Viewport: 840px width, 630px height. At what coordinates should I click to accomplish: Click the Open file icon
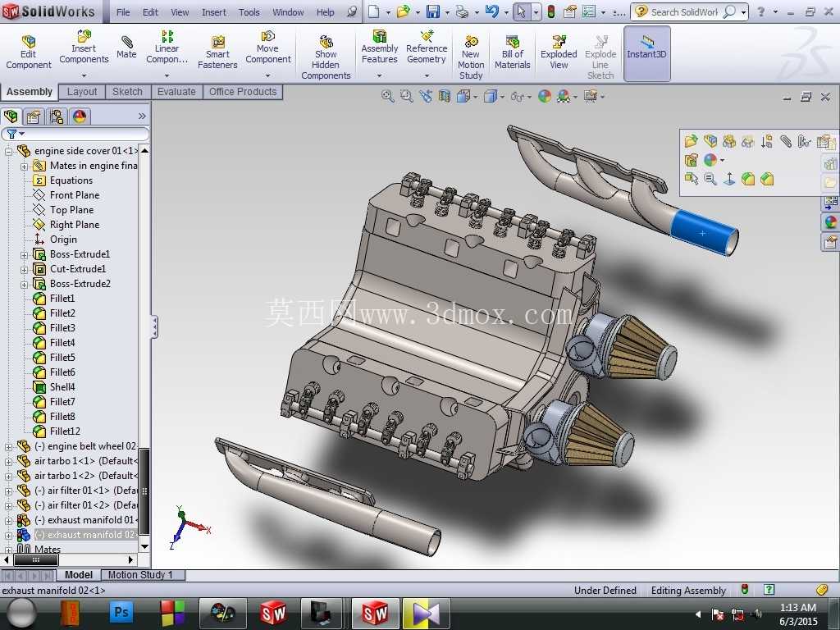point(404,11)
